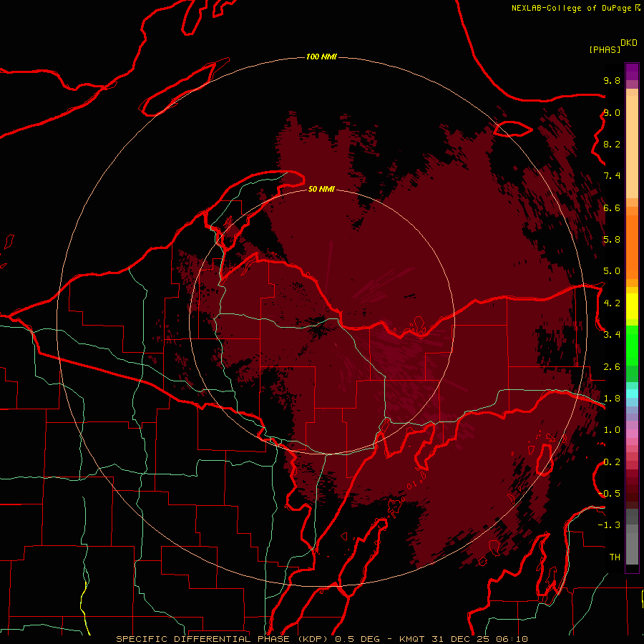Click the 9.8 value on the color scale
Image resolution: width=644 pixels, height=644 pixels.
click(x=612, y=80)
